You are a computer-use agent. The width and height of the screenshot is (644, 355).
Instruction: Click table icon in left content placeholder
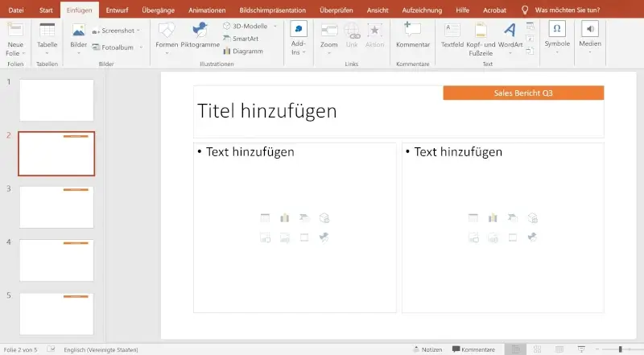click(x=265, y=218)
